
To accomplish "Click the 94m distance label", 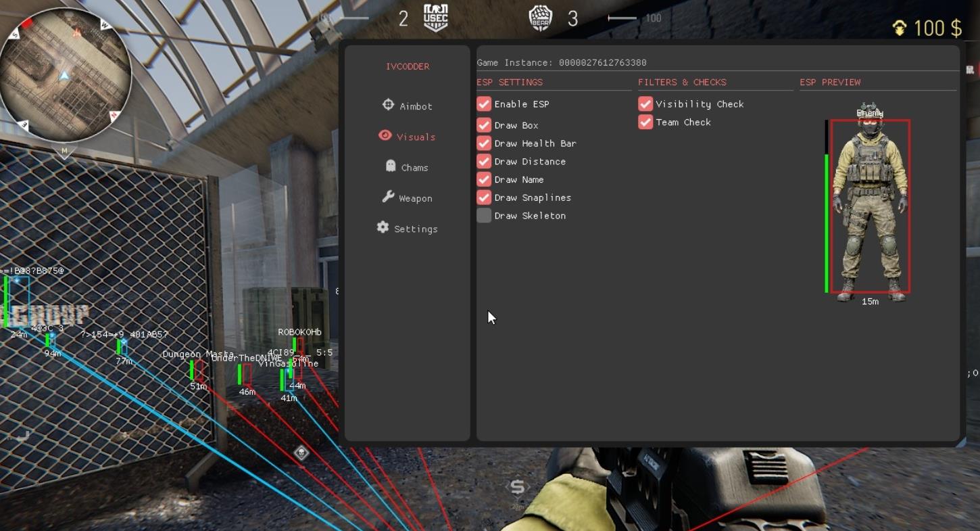I will click(x=53, y=354).
